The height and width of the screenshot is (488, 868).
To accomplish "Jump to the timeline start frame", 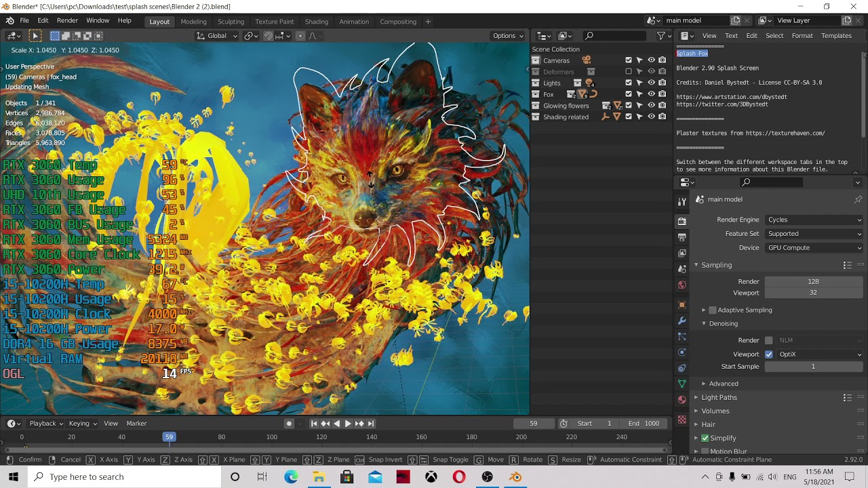I will coord(314,424).
